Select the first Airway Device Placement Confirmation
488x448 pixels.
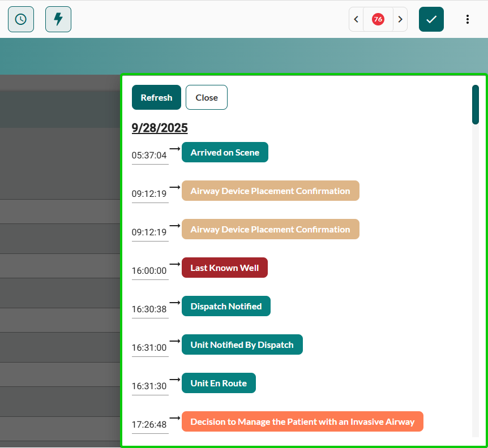(x=271, y=191)
